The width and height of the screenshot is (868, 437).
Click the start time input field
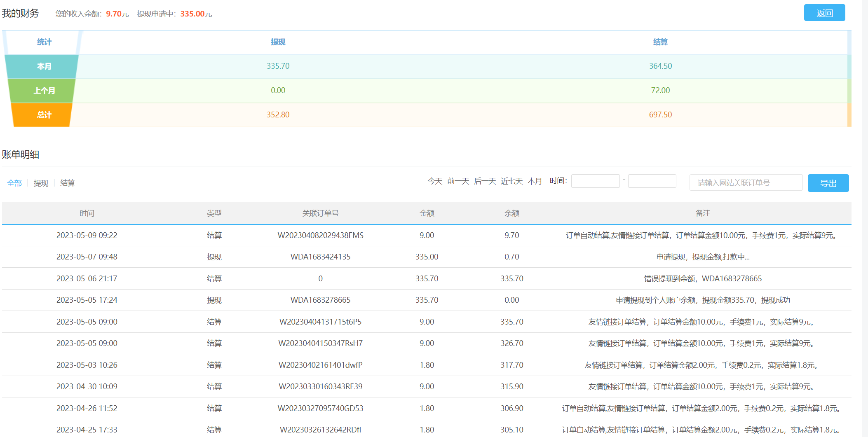click(x=595, y=181)
